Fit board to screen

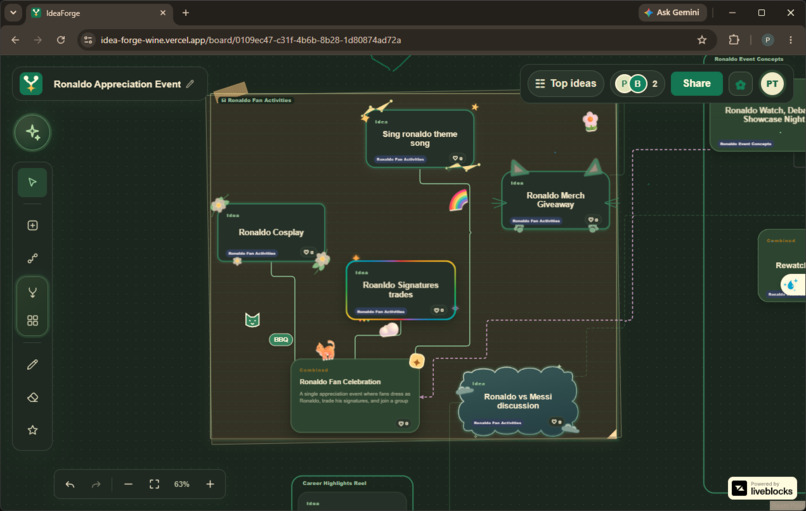pyautogui.click(x=154, y=484)
